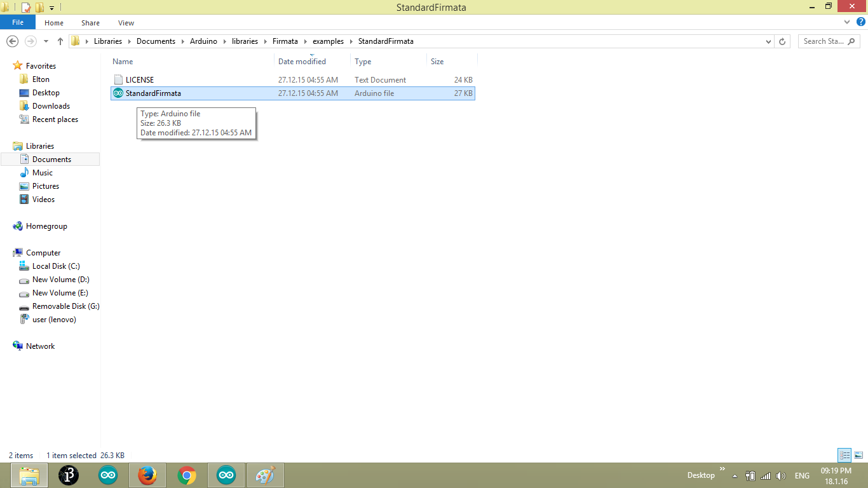The image size is (868, 488).
Task: Show hidden system tray icons
Action: (x=735, y=475)
